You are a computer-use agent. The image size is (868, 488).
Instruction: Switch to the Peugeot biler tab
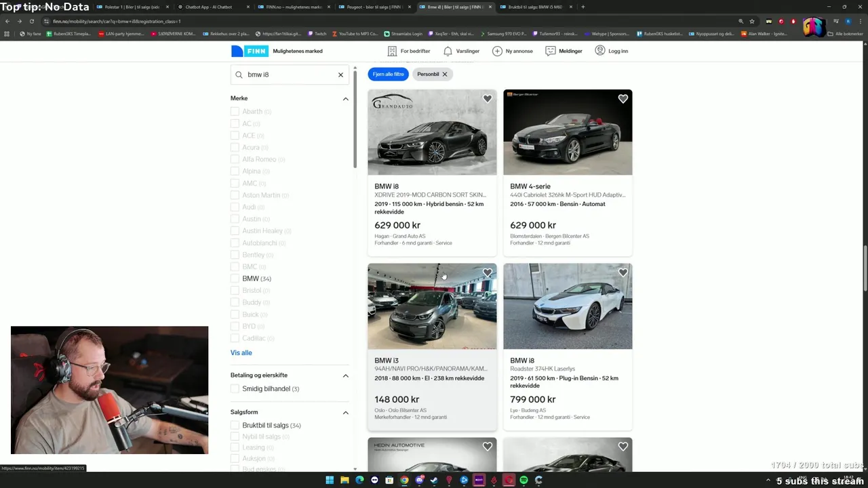click(374, 7)
